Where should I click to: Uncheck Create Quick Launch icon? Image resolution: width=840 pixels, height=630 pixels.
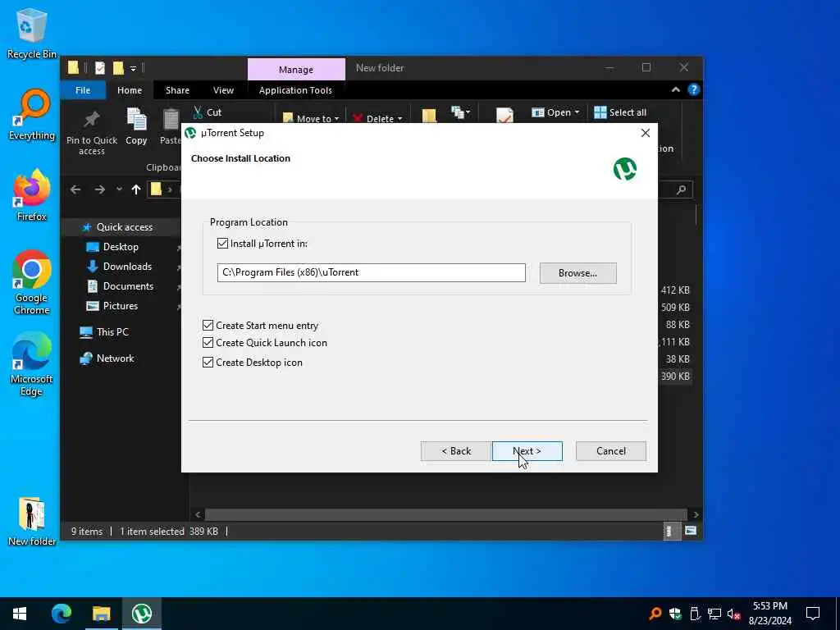pos(208,342)
